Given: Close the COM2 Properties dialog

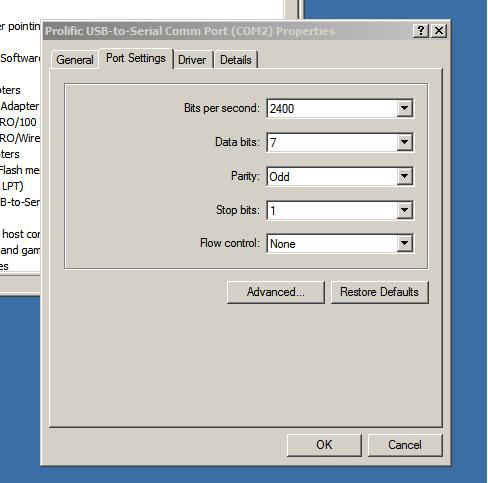Looking at the screenshot, I should pos(439,31).
